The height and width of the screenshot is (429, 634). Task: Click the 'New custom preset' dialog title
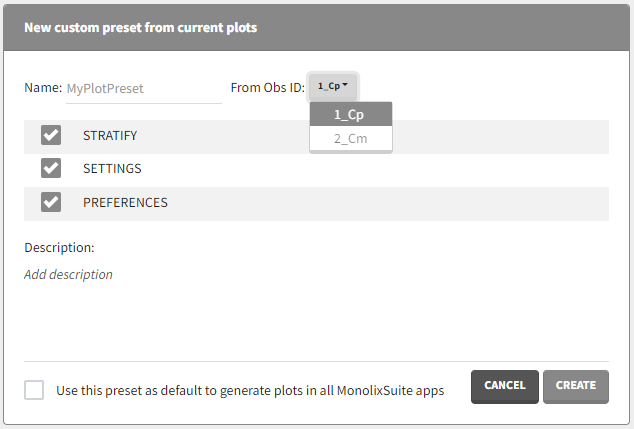(141, 28)
